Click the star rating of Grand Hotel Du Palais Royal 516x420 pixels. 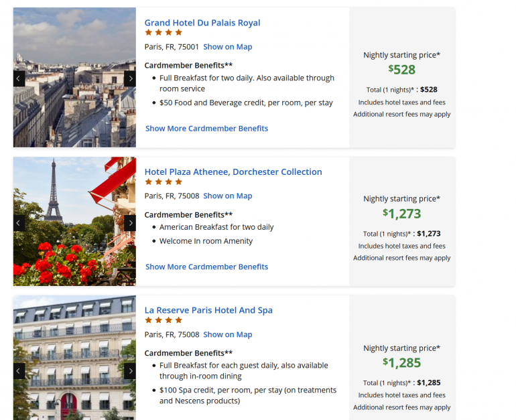(x=164, y=32)
